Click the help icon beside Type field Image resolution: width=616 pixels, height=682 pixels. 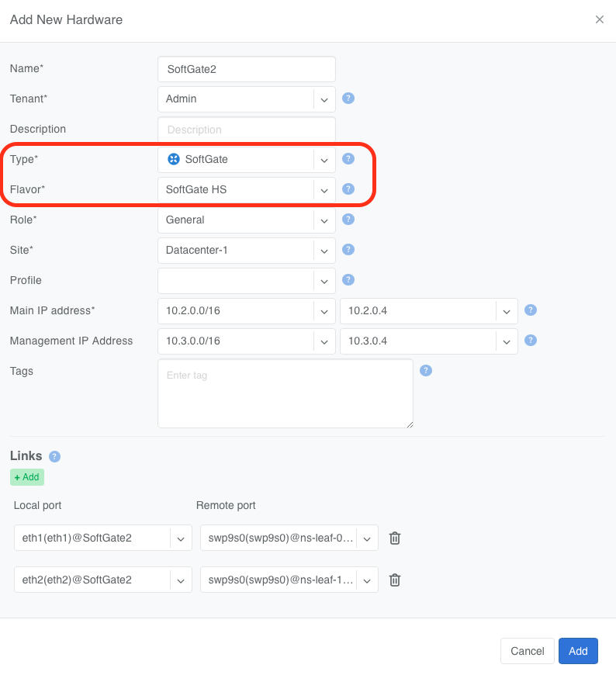click(x=348, y=159)
